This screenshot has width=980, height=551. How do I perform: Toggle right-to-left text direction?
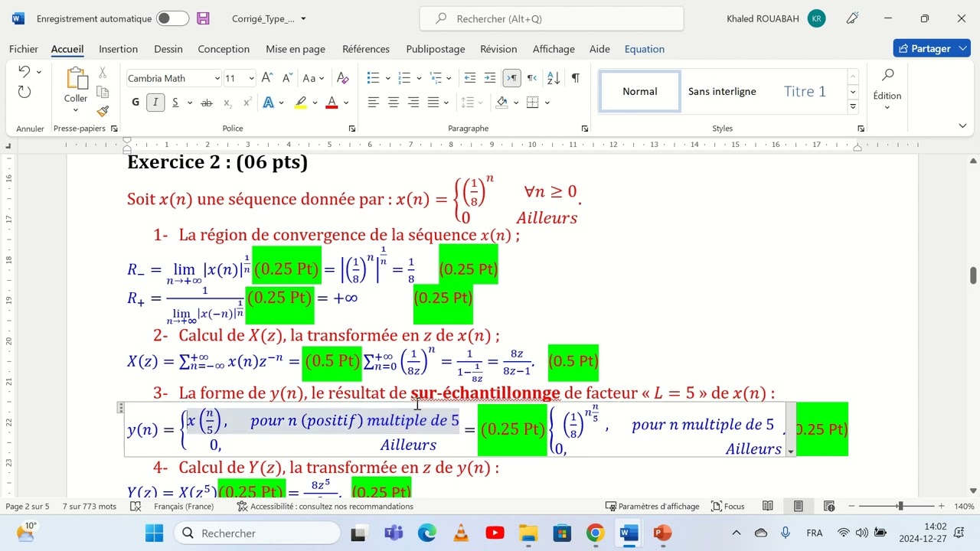[532, 78]
